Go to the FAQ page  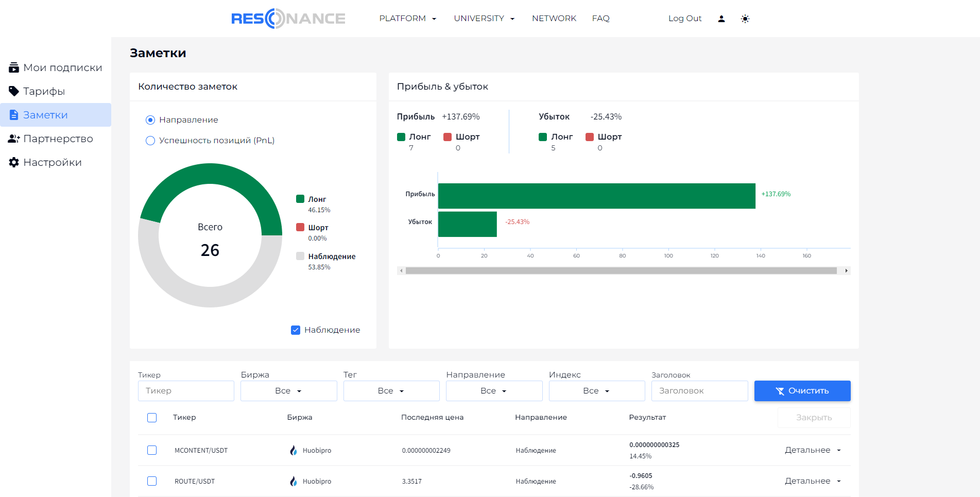point(600,19)
